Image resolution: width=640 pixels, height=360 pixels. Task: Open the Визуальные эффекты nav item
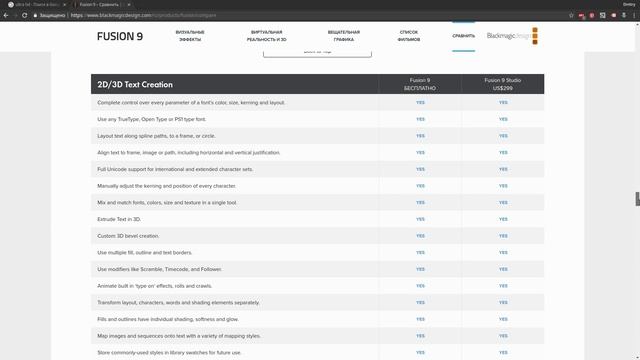(190, 36)
